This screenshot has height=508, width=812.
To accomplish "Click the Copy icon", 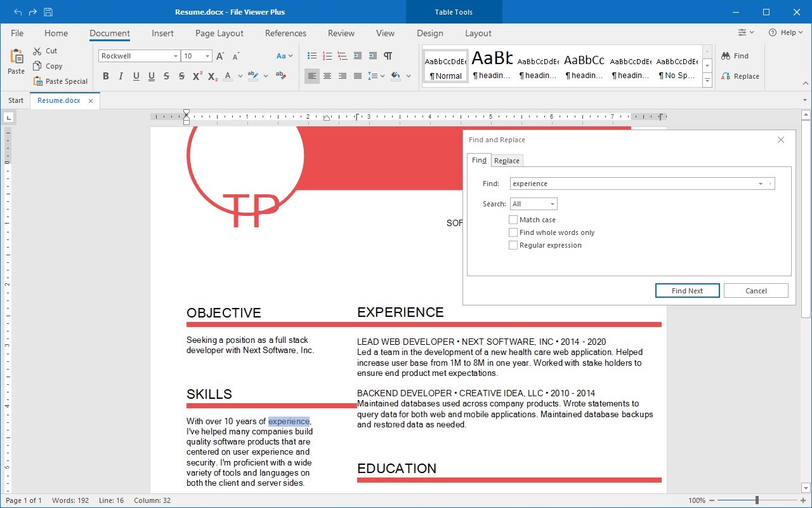I will pyautogui.click(x=37, y=66).
